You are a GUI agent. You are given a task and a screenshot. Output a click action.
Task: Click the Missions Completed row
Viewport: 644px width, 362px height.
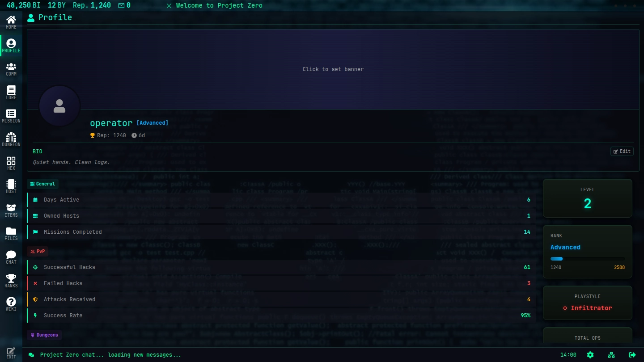tap(281, 232)
